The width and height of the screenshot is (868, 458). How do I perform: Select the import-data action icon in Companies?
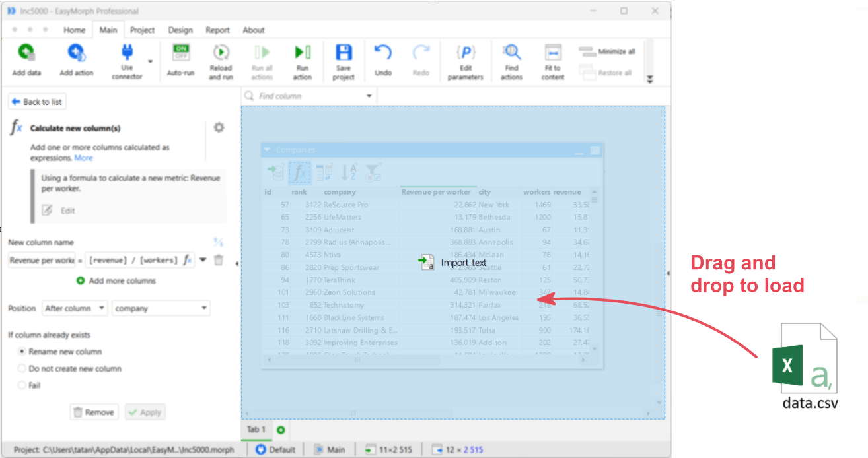tap(275, 172)
